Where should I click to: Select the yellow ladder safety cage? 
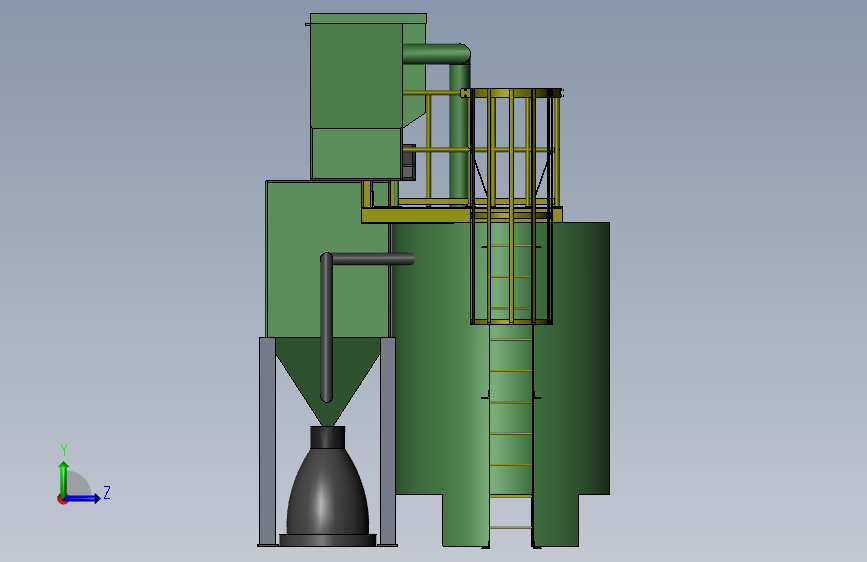(x=511, y=206)
